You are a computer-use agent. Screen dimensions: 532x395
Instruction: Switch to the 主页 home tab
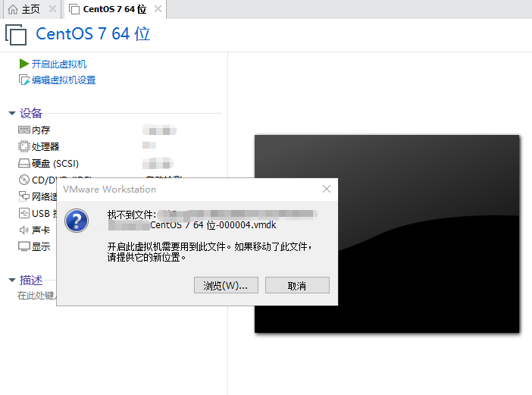click(x=32, y=9)
